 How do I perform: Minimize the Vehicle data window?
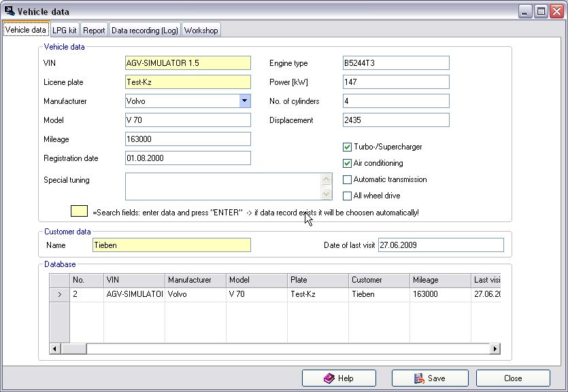(524, 12)
